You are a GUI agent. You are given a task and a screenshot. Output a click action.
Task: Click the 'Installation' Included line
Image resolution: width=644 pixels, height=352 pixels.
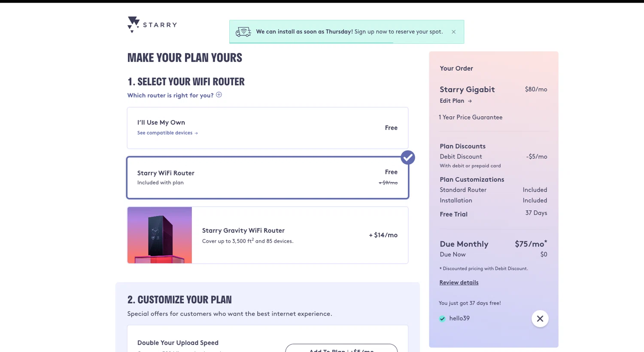coord(493,200)
